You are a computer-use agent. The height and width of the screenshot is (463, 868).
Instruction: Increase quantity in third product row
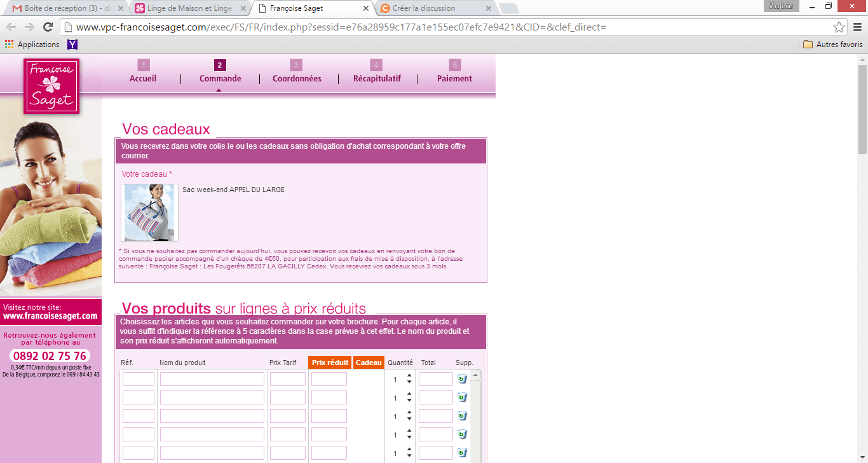(x=409, y=412)
